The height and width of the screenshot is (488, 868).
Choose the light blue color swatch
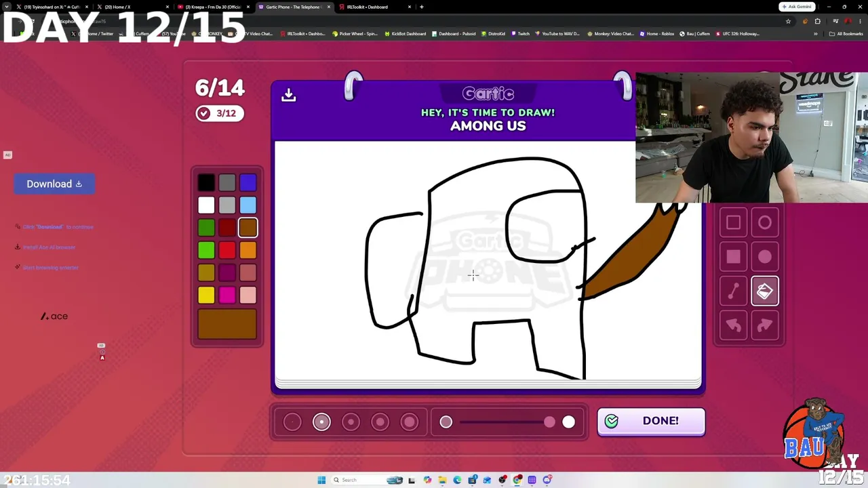click(x=248, y=205)
